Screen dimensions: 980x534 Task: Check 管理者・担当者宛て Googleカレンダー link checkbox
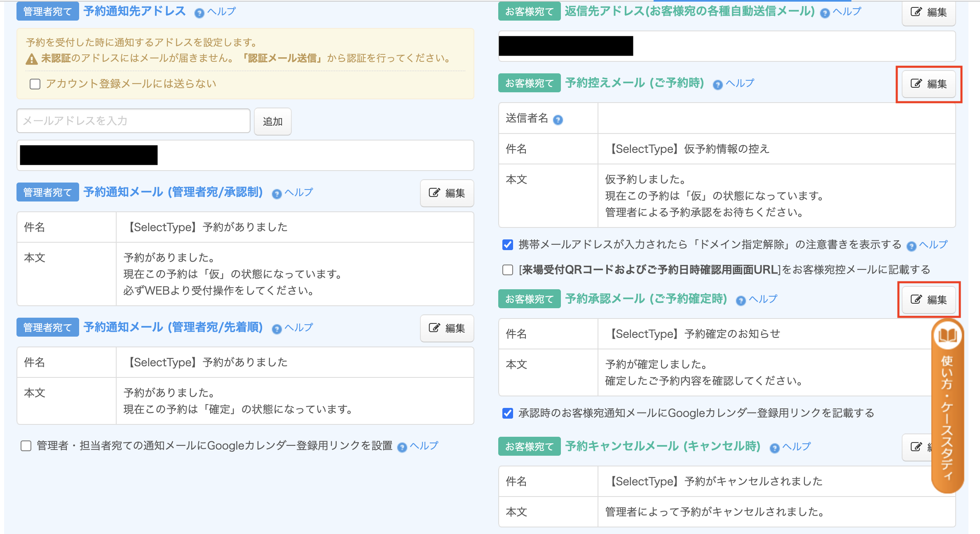click(26, 446)
